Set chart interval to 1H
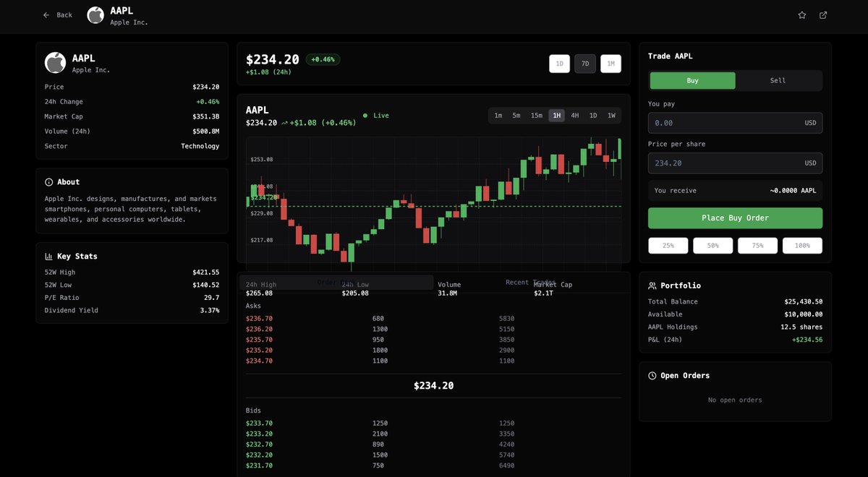This screenshot has height=477, width=868. [x=556, y=116]
